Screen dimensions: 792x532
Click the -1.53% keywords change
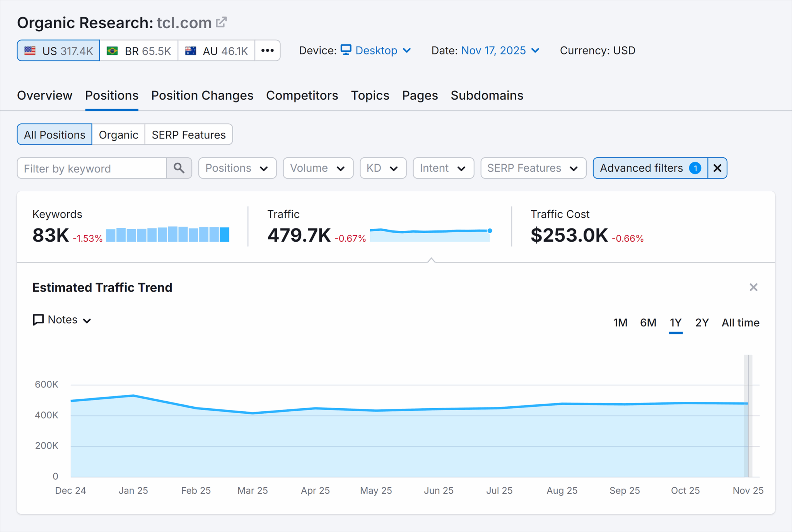[x=88, y=238]
